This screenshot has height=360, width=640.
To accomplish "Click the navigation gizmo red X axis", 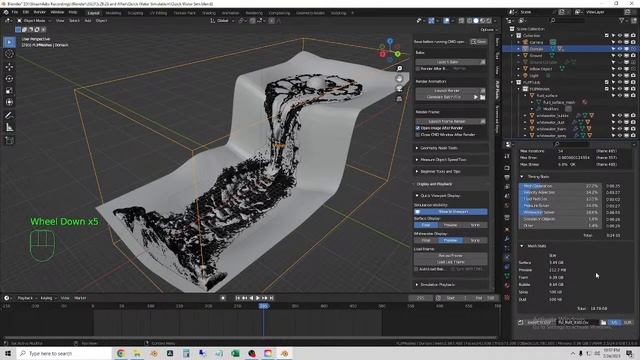I will (382, 54).
